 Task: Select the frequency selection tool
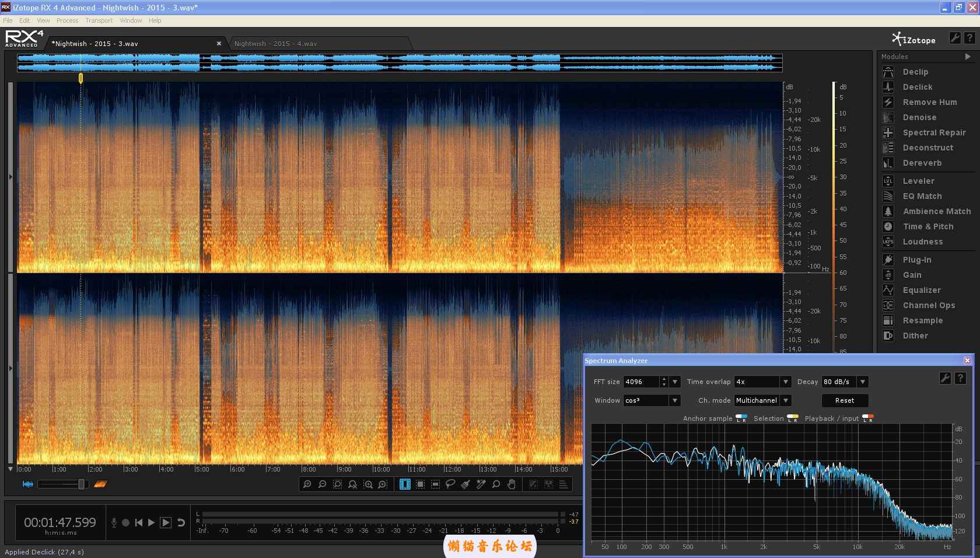click(x=435, y=484)
